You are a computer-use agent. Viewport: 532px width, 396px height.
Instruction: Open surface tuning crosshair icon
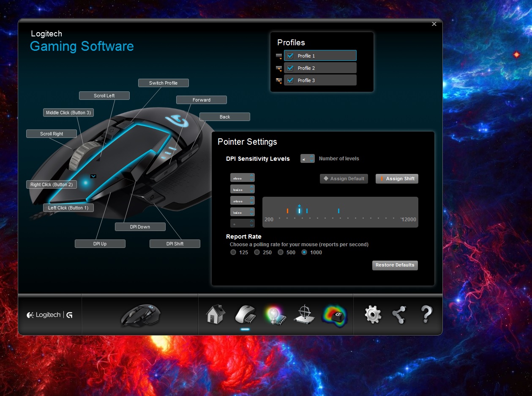(x=305, y=315)
